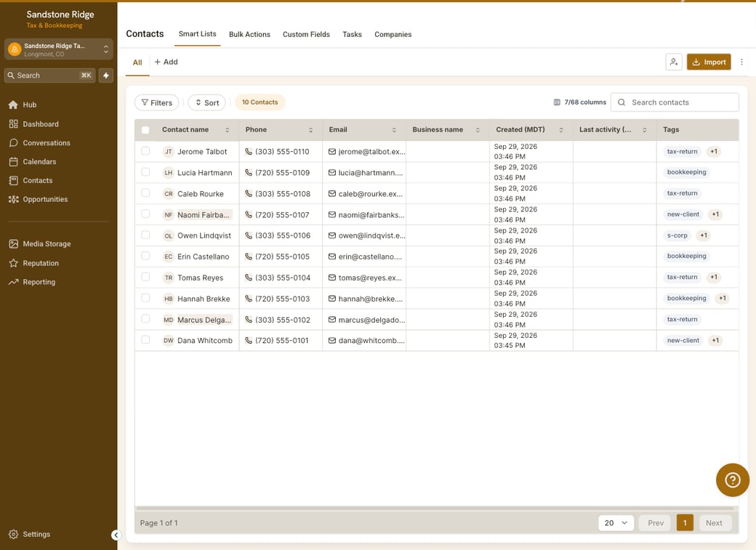Image resolution: width=756 pixels, height=550 pixels.
Task: Click the HB avatar of Hannah Brekke
Action: coord(168,299)
